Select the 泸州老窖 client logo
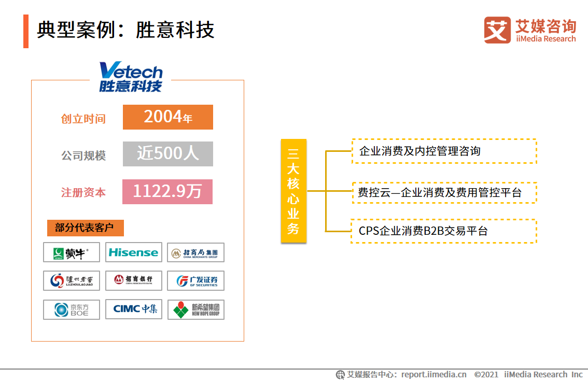Viewport: 588px width, 382px height. point(71,281)
